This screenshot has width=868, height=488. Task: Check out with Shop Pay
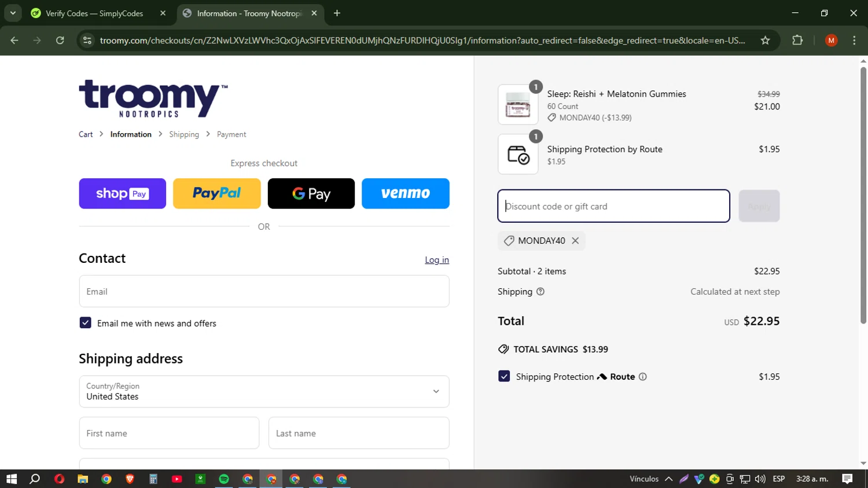(x=123, y=193)
